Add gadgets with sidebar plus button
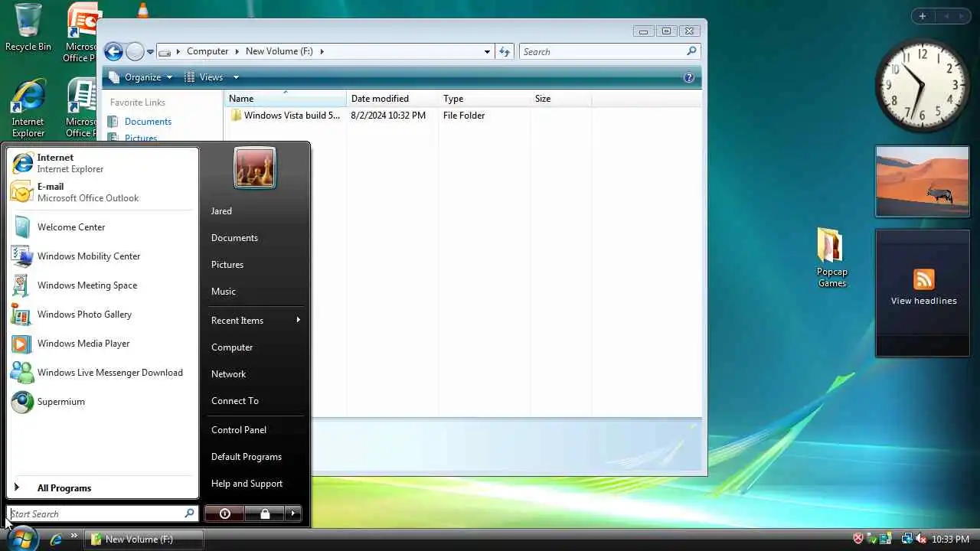This screenshot has height=551, width=980. (923, 16)
